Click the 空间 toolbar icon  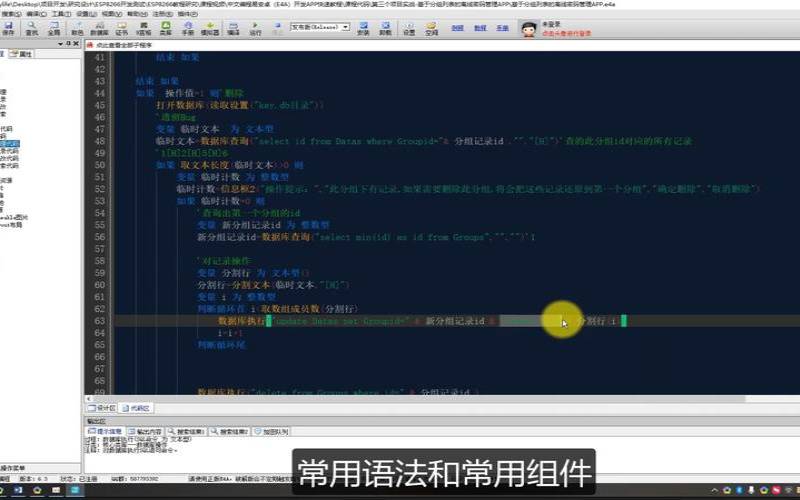click(x=432, y=28)
